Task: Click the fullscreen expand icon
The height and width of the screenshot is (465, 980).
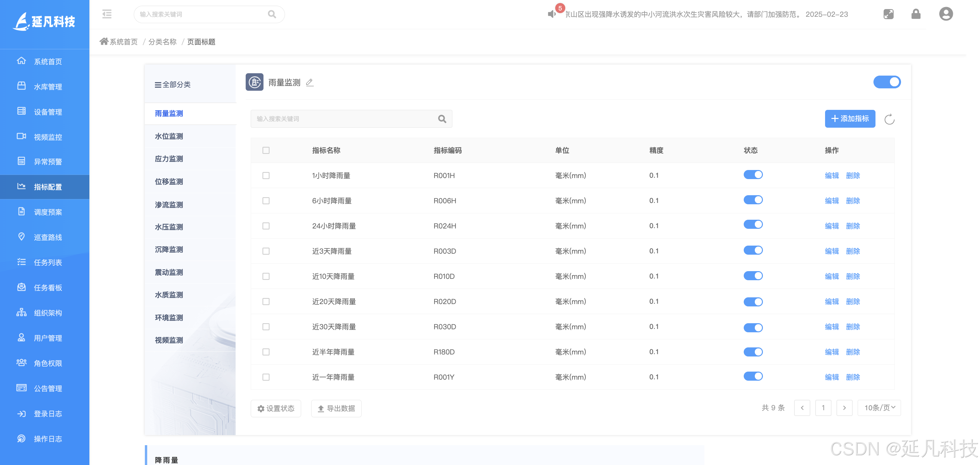Action: click(x=888, y=14)
